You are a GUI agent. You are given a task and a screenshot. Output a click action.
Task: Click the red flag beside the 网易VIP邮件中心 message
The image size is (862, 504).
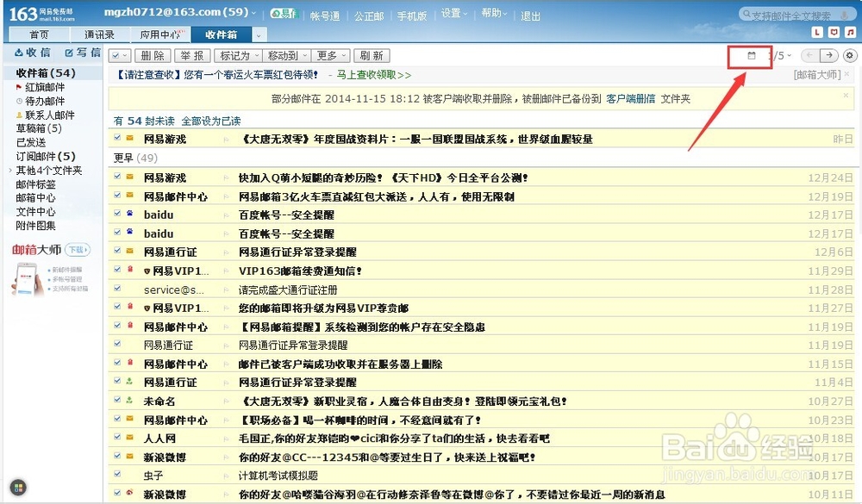(x=129, y=270)
